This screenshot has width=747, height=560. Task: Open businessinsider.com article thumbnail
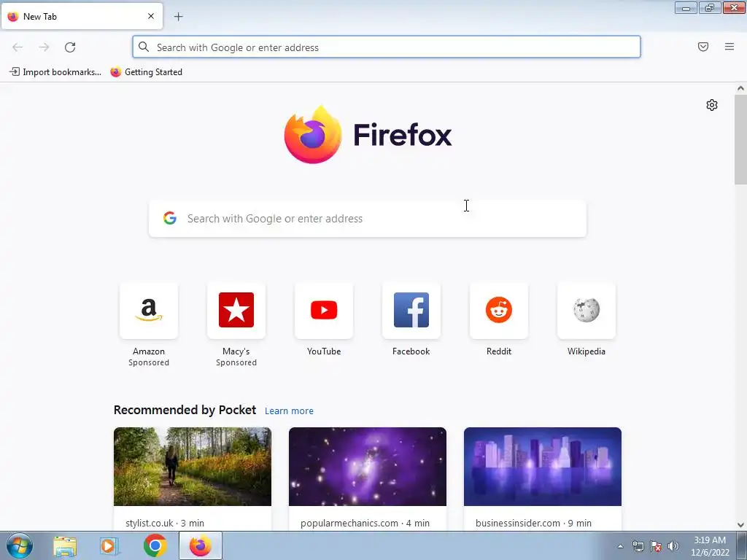[543, 467]
